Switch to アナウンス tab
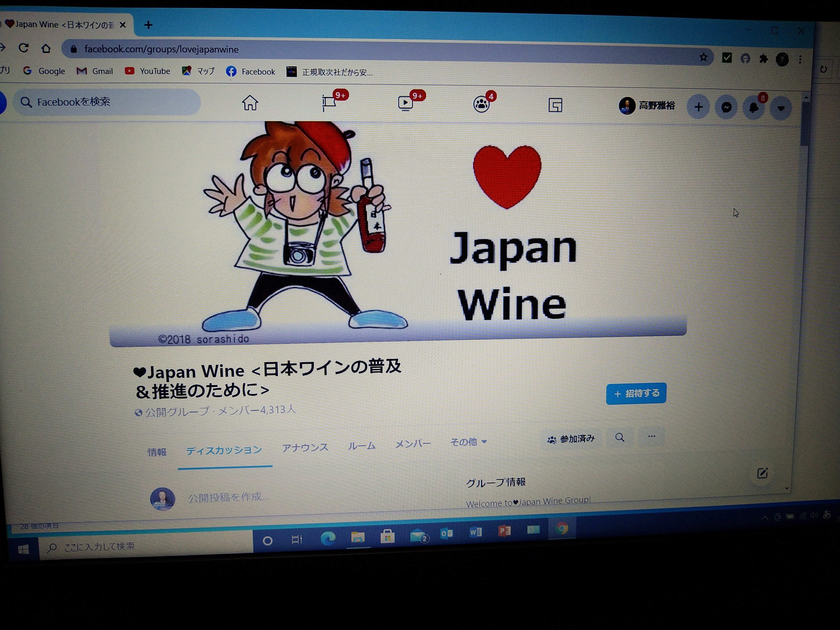Viewport: 840px width, 630px height. (304, 447)
